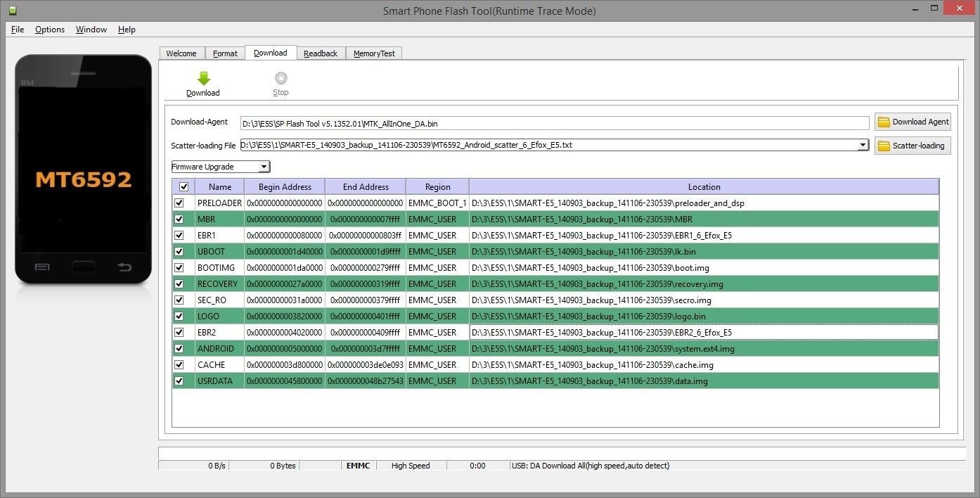Switch to the MemoryTest tab
The image size is (980, 498).
click(374, 53)
